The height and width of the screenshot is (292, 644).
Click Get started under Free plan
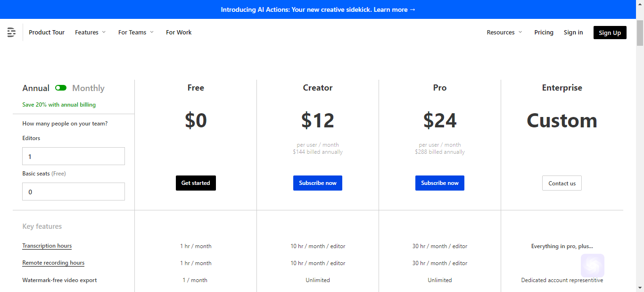click(196, 183)
